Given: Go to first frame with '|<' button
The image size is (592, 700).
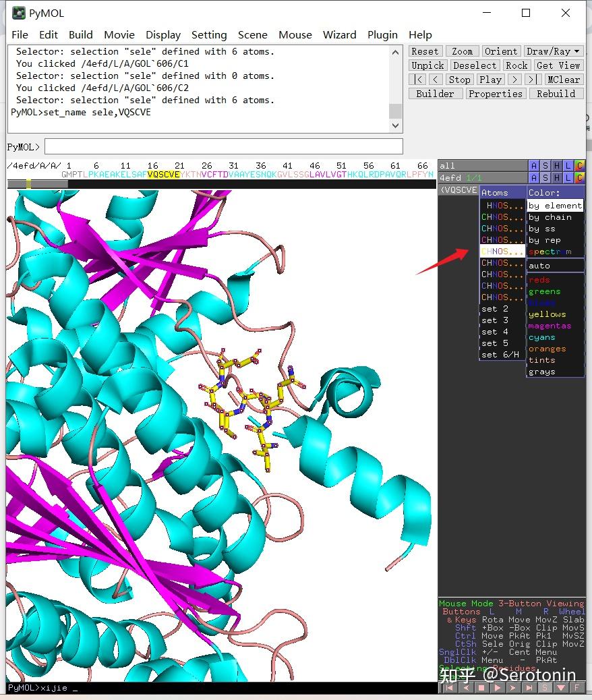Looking at the screenshot, I should point(417,80).
